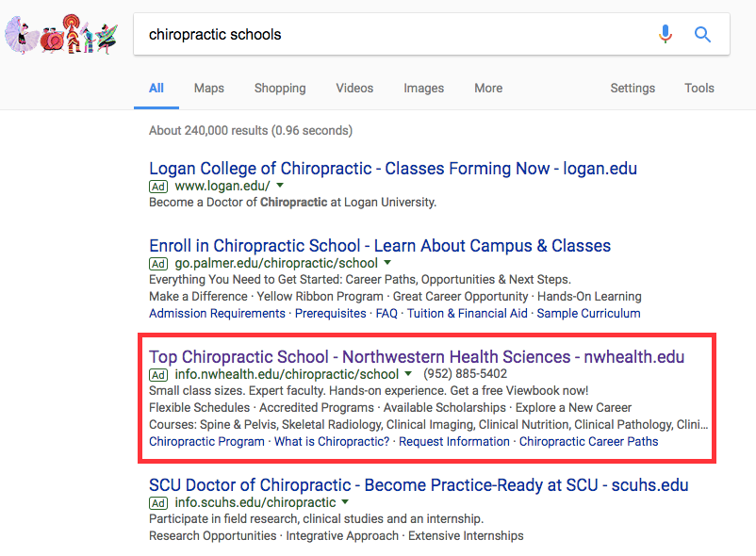The image size is (756, 556).
Task: Focus the chiropractic schools search box
Action: click(395, 34)
